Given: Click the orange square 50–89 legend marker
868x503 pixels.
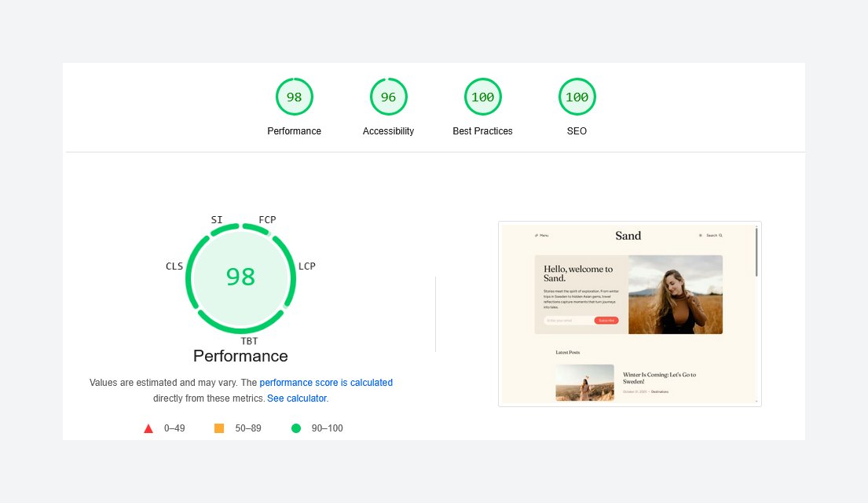Looking at the screenshot, I should (x=221, y=428).
